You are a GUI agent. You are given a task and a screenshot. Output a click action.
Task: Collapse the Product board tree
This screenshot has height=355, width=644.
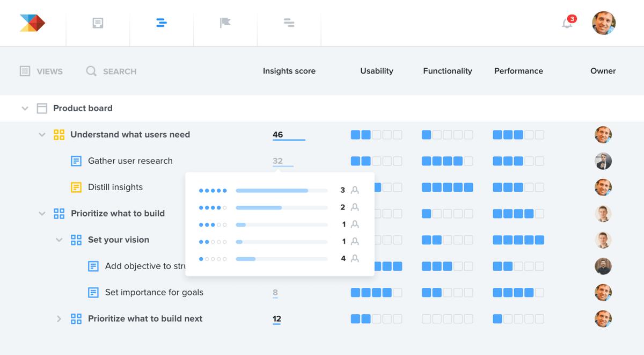[x=25, y=108]
